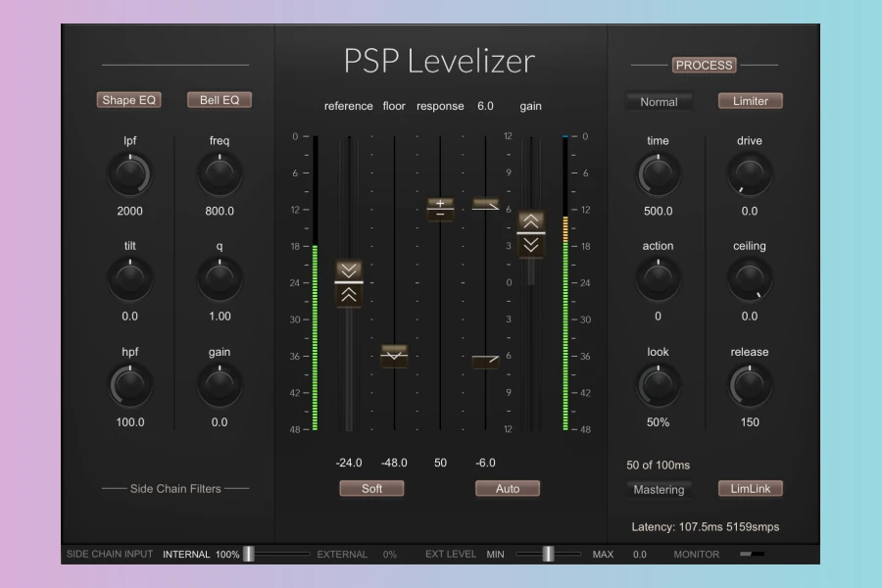Click the Bell EQ gain knob

(x=220, y=385)
